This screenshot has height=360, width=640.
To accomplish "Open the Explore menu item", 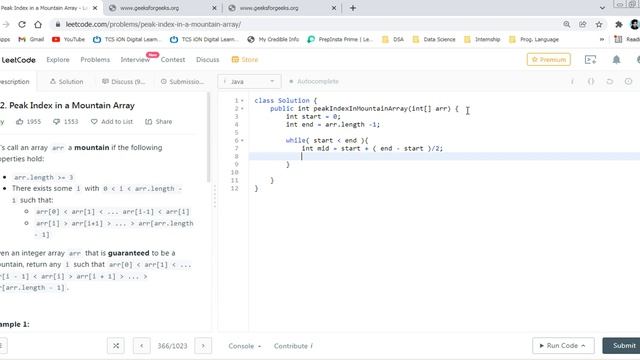I will click(58, 60).
